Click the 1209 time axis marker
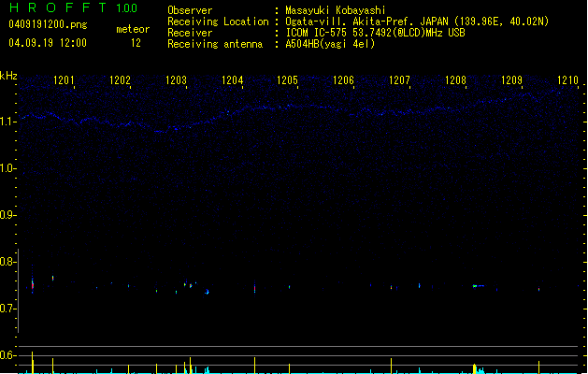 click(511, 79)
